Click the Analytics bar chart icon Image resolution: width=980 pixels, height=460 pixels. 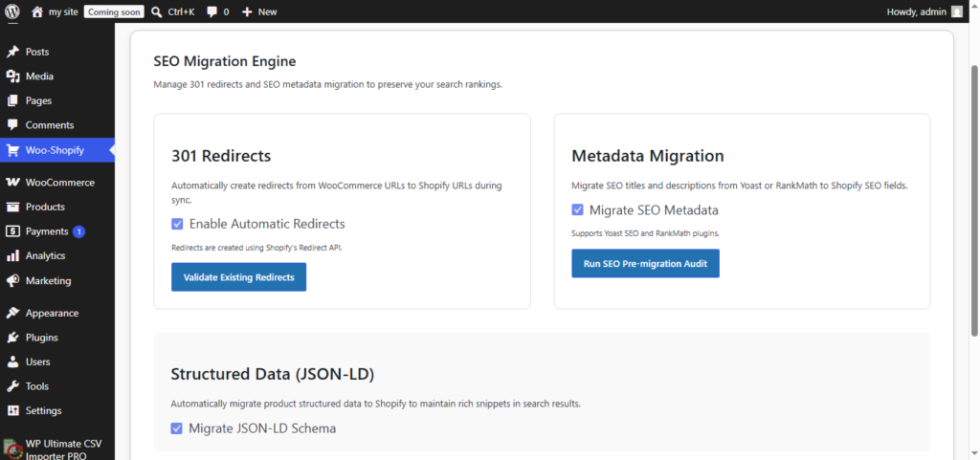point(12,256)
